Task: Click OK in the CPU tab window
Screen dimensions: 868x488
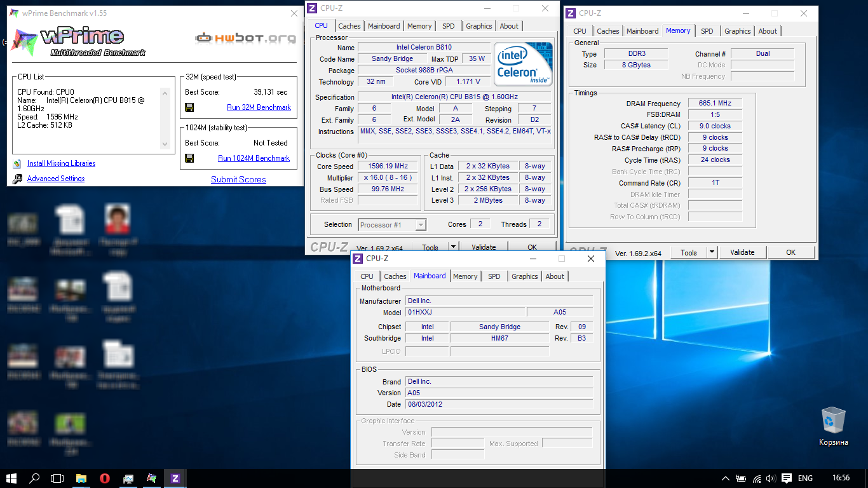Action: [532, 247]
